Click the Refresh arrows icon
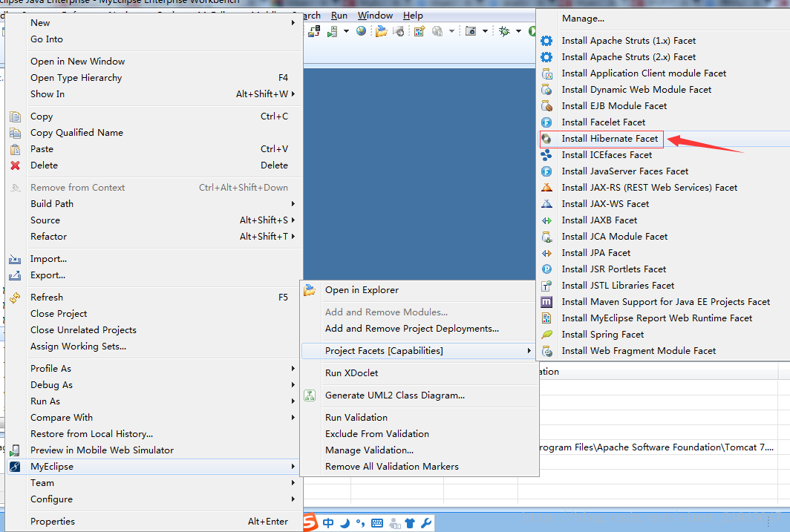Screen dimensions: 790x532 [15, 298]
